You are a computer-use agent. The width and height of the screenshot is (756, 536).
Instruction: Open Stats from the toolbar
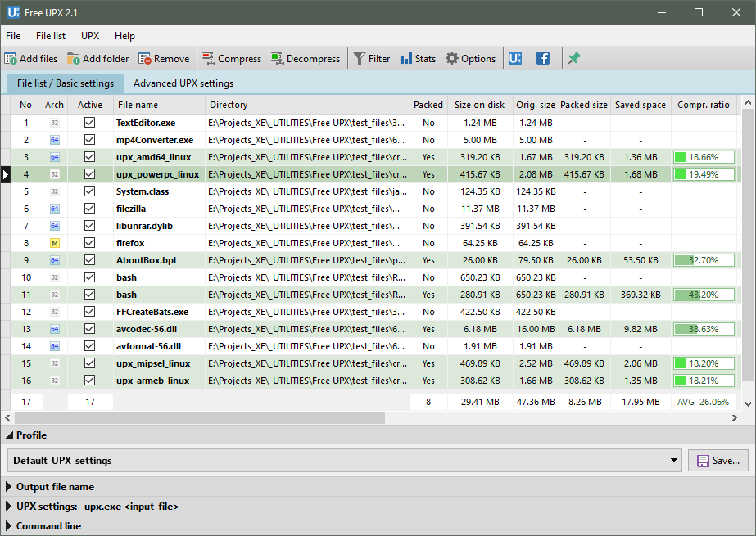[406, 59]
